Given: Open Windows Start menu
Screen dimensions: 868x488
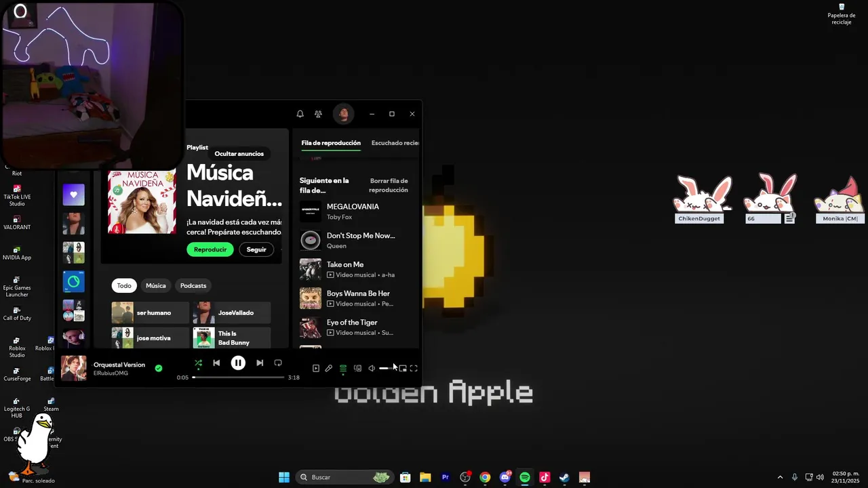Looking at the screenshot, I should coord(284,477).
